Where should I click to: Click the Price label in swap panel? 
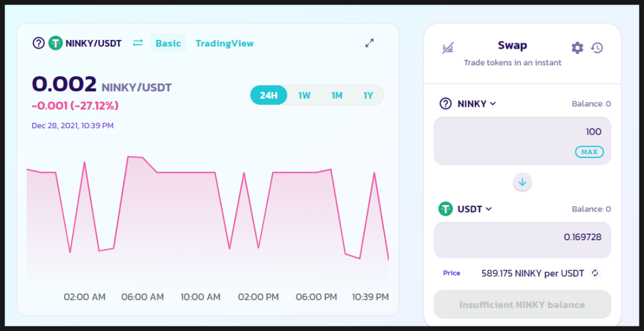click(451, 273)
